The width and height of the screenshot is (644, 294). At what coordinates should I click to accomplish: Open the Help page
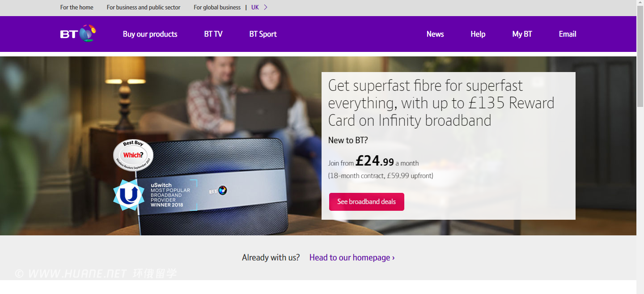coord(478,34)
